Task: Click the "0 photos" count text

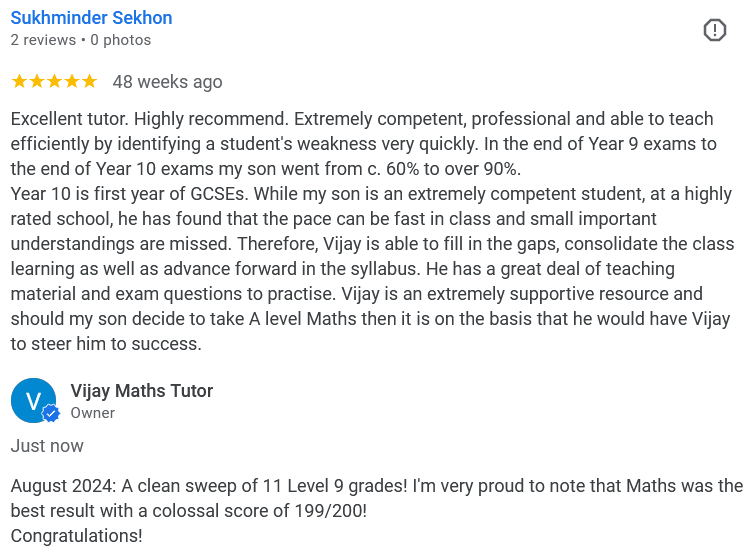Action: [x=121, y=40]
